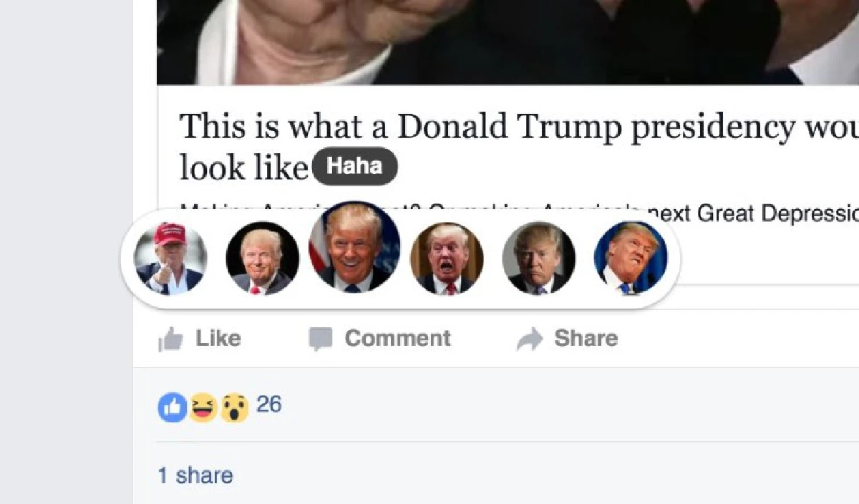
Task: Pick the frowning sad reaction face
Action: (538, 258)
